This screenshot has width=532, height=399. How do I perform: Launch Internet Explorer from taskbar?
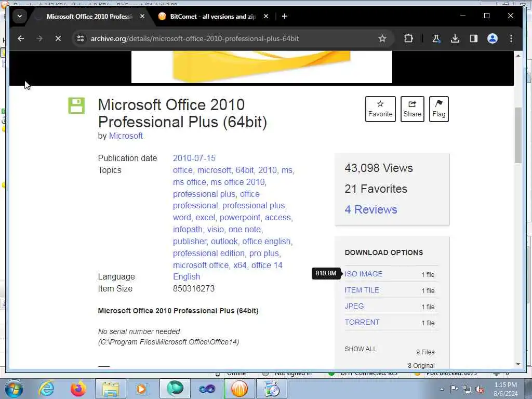[46, 389]
